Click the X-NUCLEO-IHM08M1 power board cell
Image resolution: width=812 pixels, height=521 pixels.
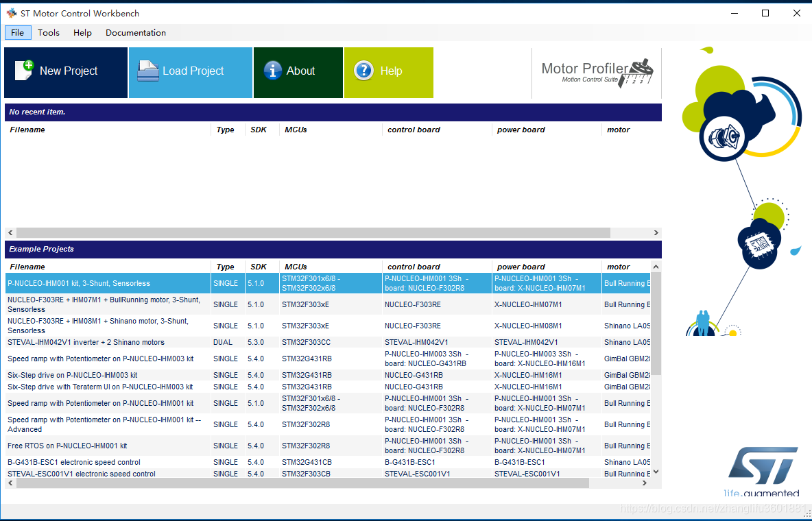tap(547, 326)
